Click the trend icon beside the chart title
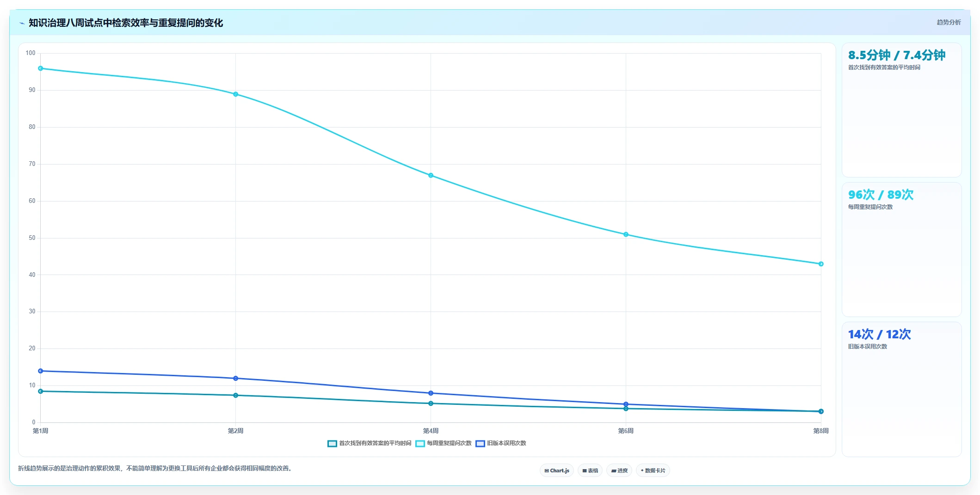This screenshot has width=980, height=495. (x=22, y=23)
